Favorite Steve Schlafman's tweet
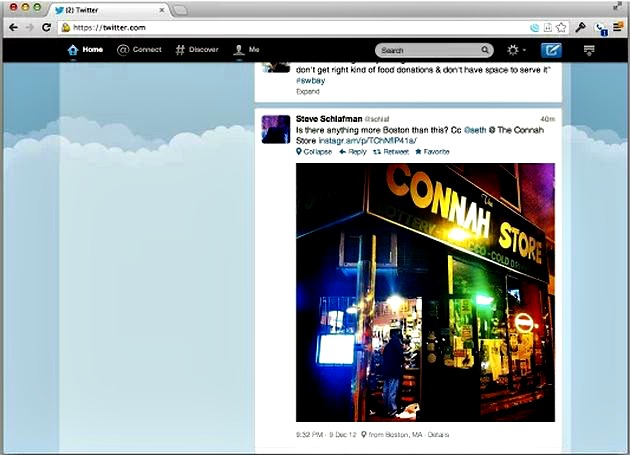The height and width of the screenshot is (455, 630). [x=432, y=152]
